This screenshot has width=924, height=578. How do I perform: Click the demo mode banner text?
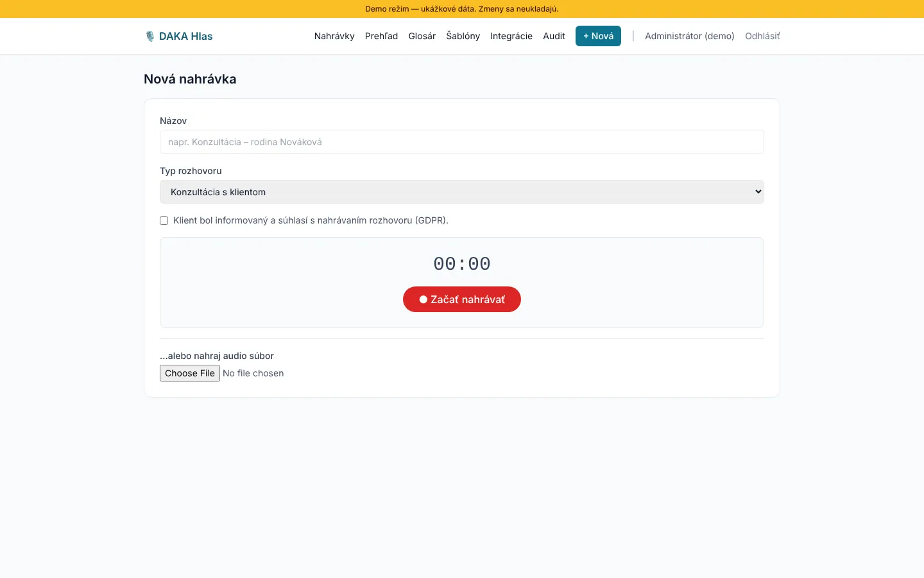[462, 9]
